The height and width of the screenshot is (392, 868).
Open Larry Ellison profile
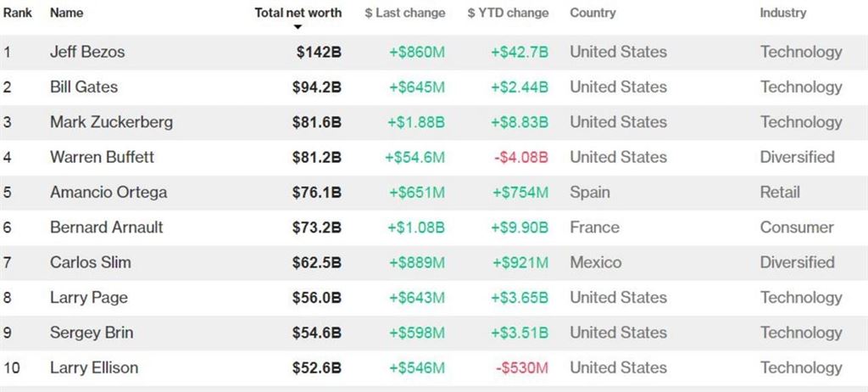[x=94, y=367]
